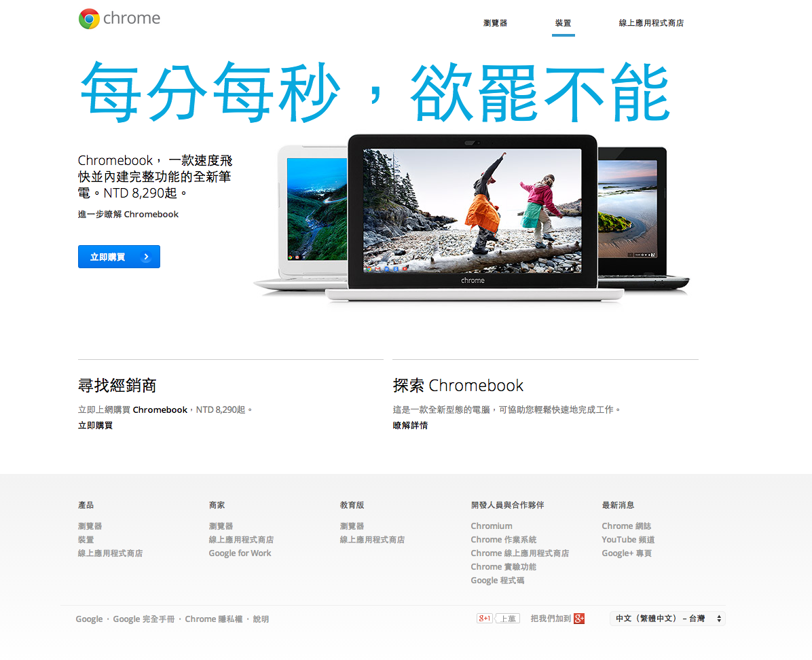The height and width of the screenshot is (660, 812).
Task: Open Chrome 作業系統 footer link
Action: coord(503,539)
